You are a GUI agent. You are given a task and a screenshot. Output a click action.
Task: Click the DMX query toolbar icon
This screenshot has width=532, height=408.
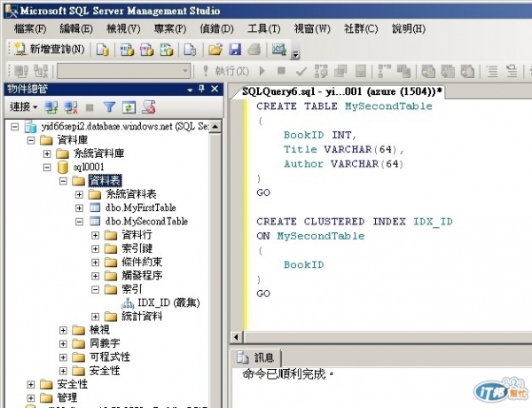[x=146, y=50]
